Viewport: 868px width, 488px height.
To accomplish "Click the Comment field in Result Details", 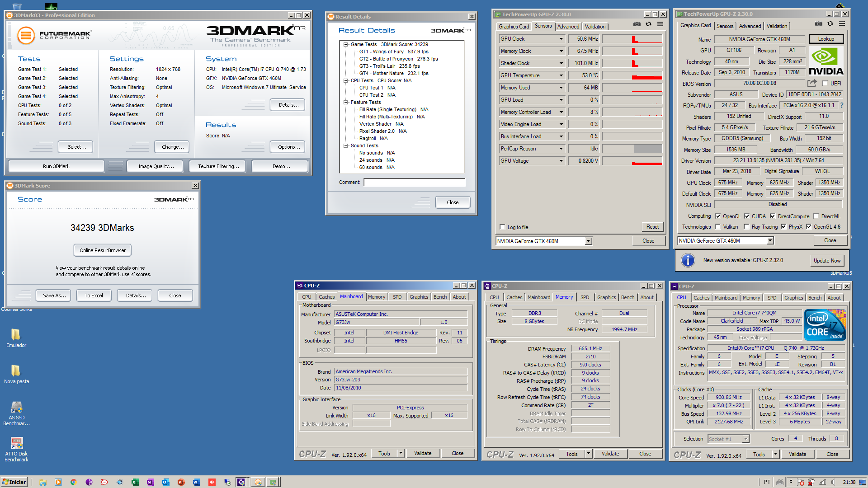I will (414, 182).
